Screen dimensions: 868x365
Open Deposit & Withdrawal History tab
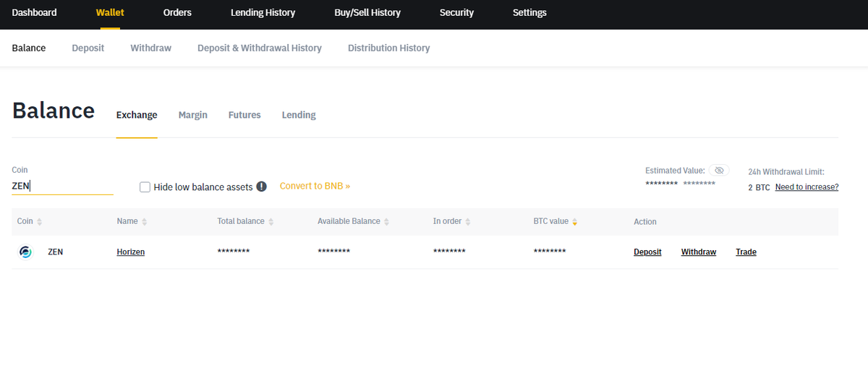click(x=260, y=48)
